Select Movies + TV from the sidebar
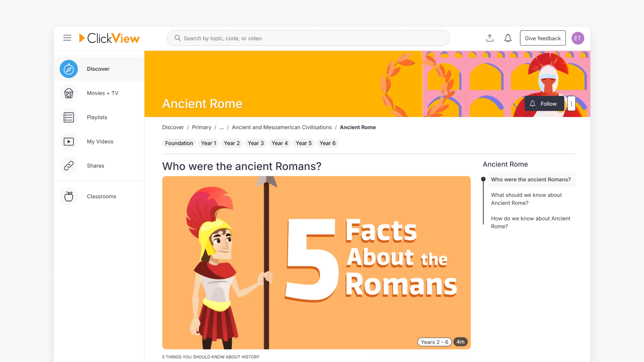This screenshot has height=362, width=644. click(103, 93)
